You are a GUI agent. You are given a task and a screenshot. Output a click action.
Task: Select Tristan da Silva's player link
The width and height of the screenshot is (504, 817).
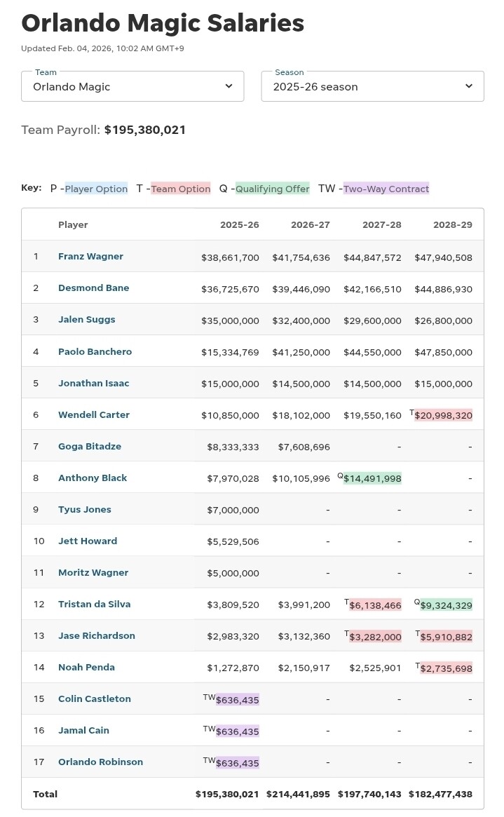pos(94,605)
